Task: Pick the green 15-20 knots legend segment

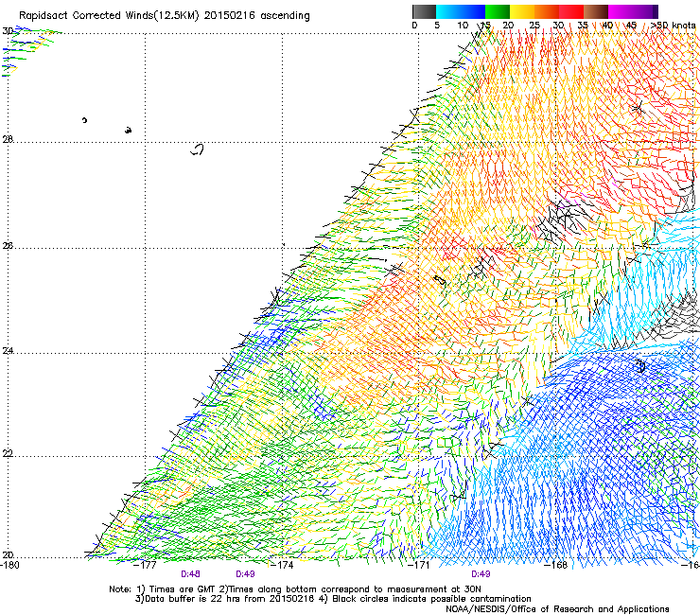Action: 498,11
